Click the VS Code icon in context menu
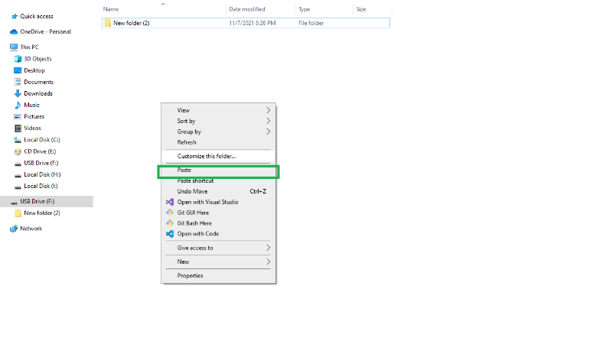 tap(170, 233)
